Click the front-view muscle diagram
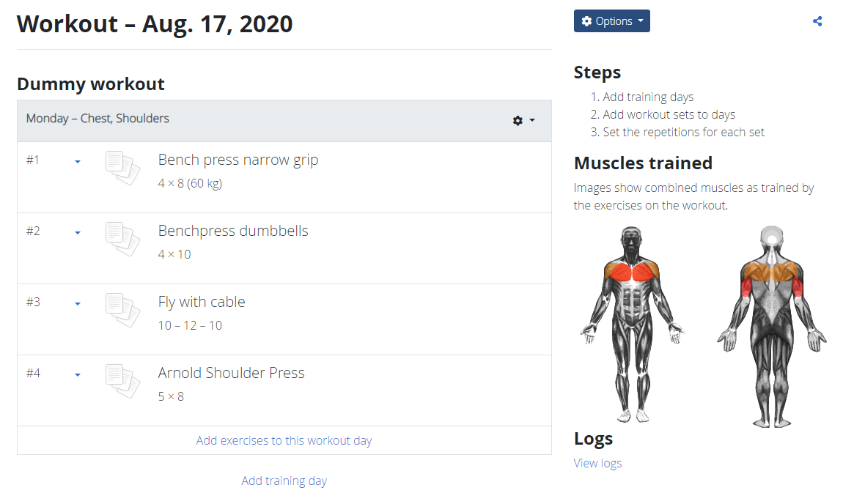Screen dimensions: 843x504 point(632,325)
